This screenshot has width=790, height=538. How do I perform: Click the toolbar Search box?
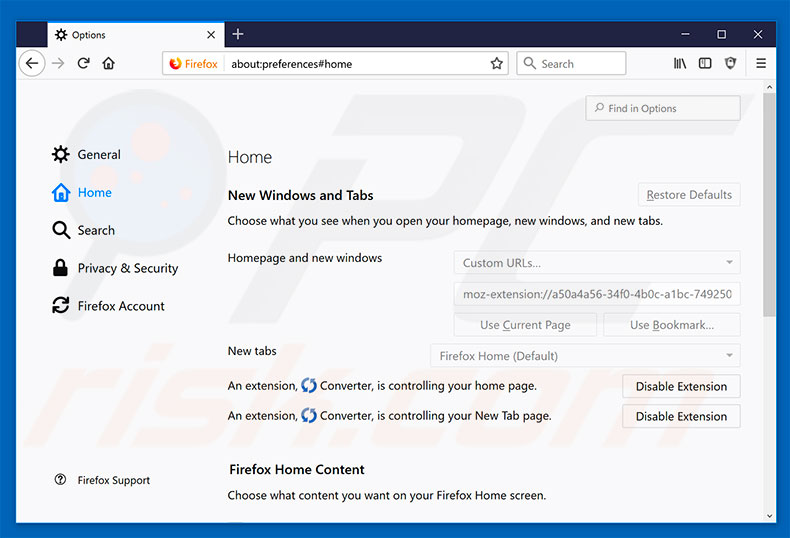(x=571, y=63)
